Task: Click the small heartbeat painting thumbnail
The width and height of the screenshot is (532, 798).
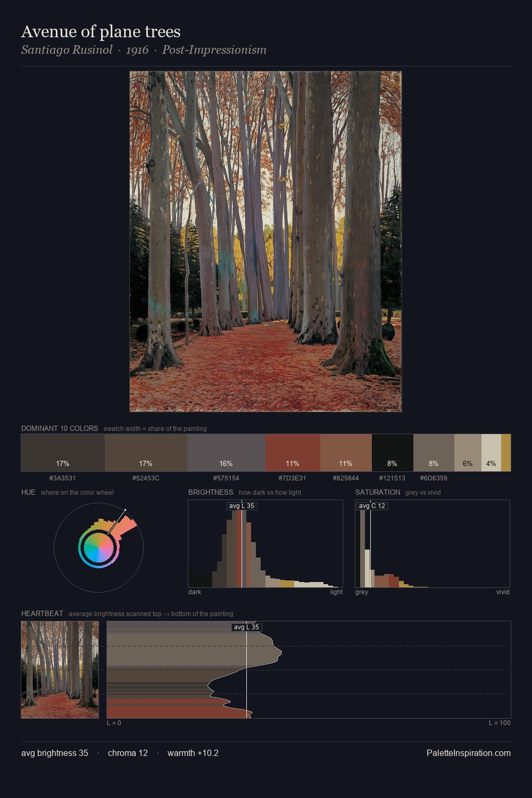Action: [60, 670]
